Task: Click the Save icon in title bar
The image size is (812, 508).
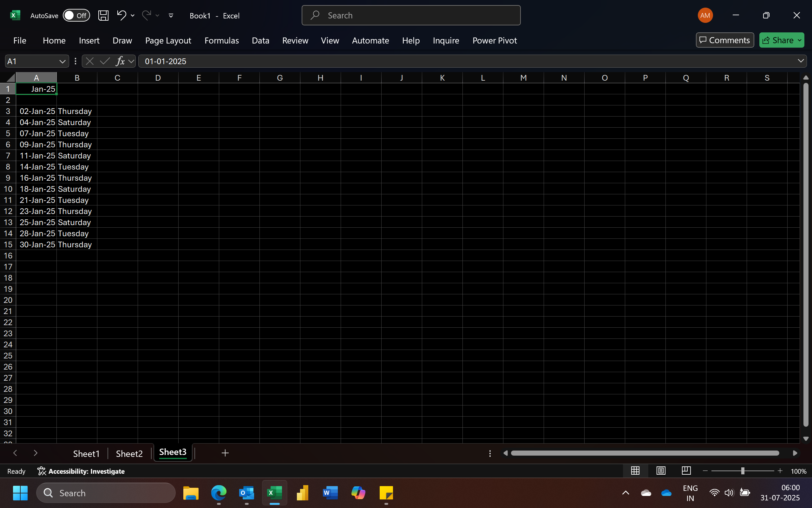Action: pos(103,16)
